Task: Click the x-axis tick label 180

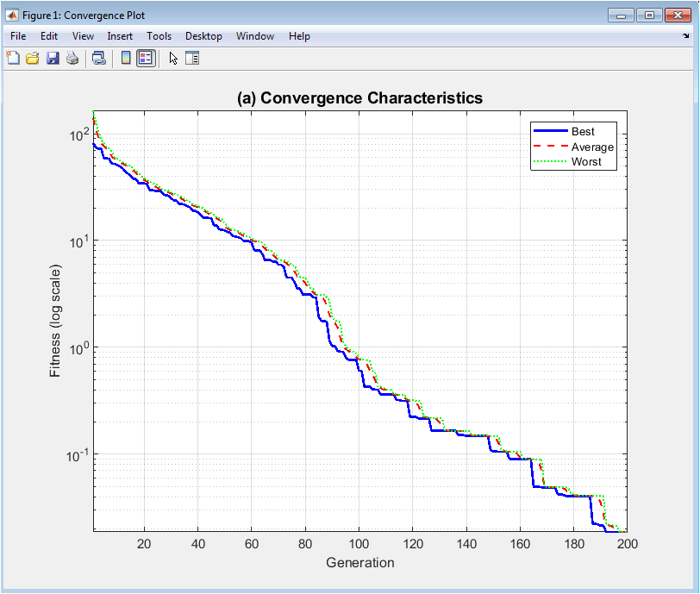Action: click(x=573, y=543)
